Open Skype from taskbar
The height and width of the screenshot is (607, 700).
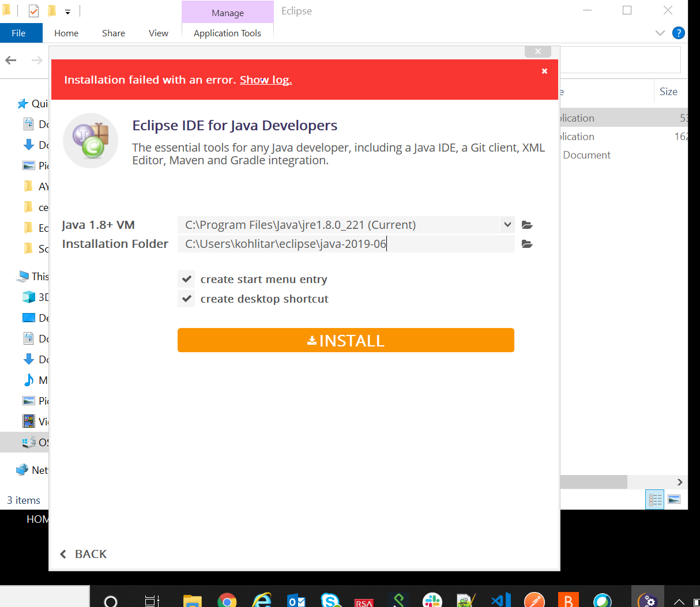click(330, 601)
